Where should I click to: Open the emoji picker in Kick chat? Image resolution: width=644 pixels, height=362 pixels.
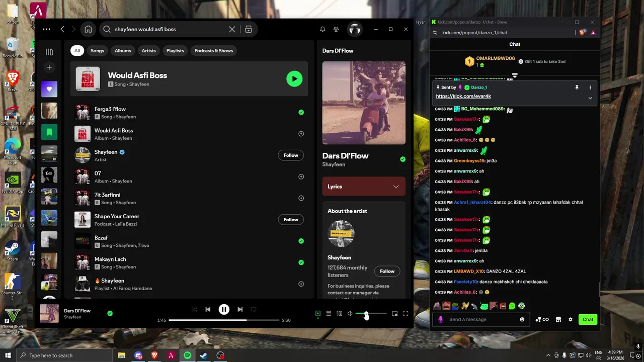pyautogui.click(x=522, y=319)
